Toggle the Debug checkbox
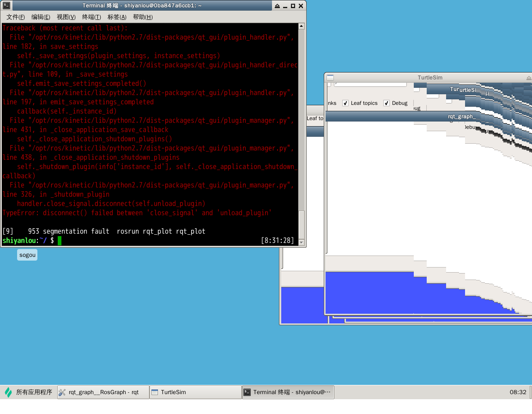 click(387, 103)
